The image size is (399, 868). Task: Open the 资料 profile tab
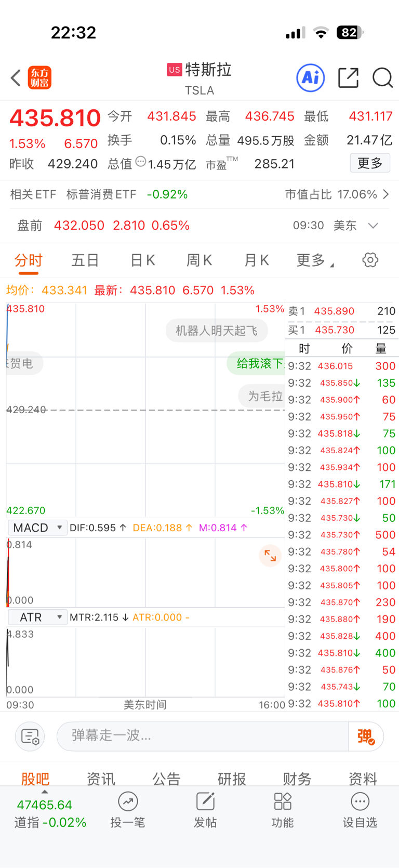[x=363, y=778]
